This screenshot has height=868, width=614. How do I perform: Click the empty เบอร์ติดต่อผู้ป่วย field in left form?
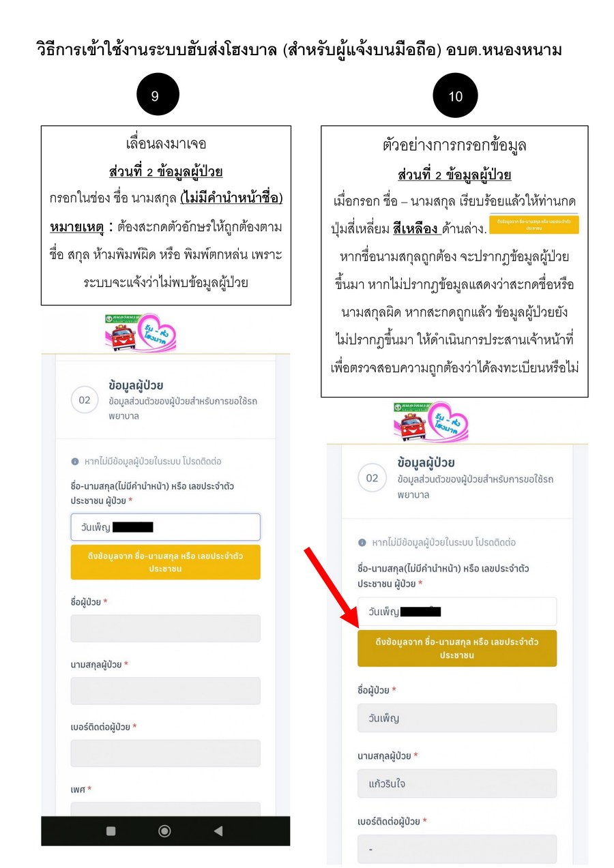(x=166, y=753)
